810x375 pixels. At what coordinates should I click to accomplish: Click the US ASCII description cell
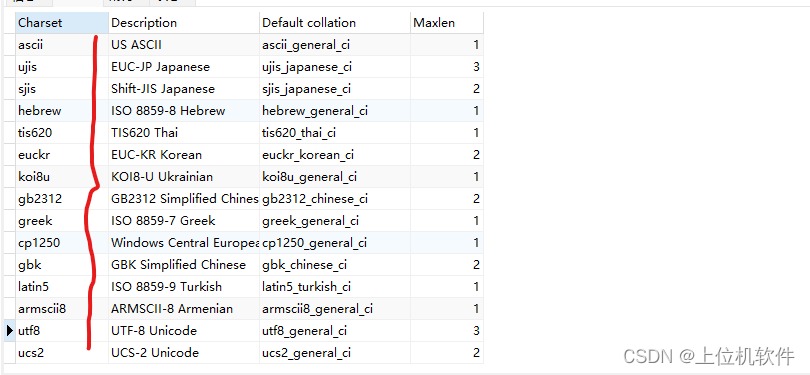click(x=184, y=45)
